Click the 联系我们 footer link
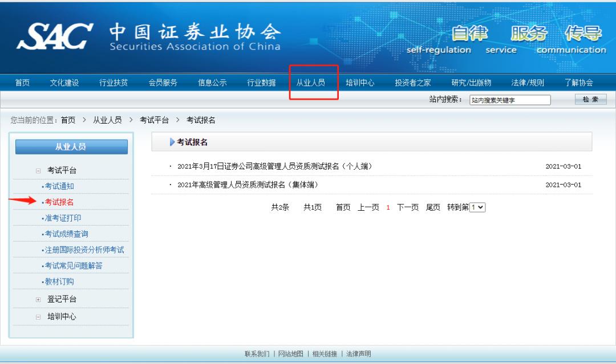616x364 pixels. [x=260, y=353]
